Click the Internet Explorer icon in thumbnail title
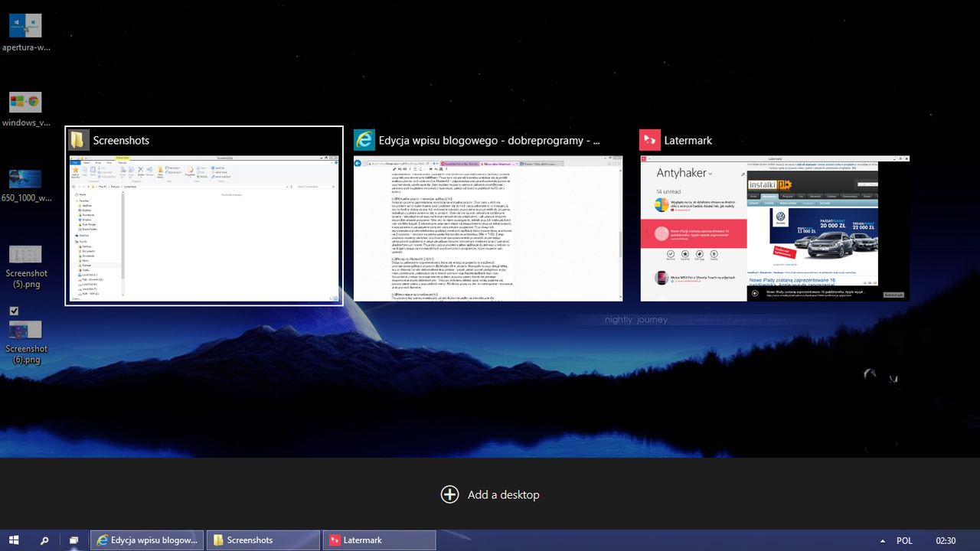Image resolution: width=980 pixels, height=551 pixels. 364,140
